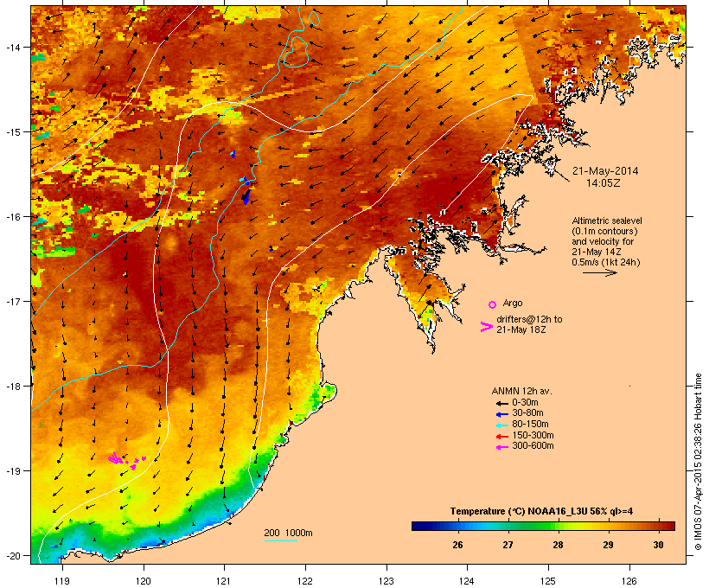Click the latitude axis label -17
The height and width of the screenshot is (588, 709).
[x=13, y=301]
